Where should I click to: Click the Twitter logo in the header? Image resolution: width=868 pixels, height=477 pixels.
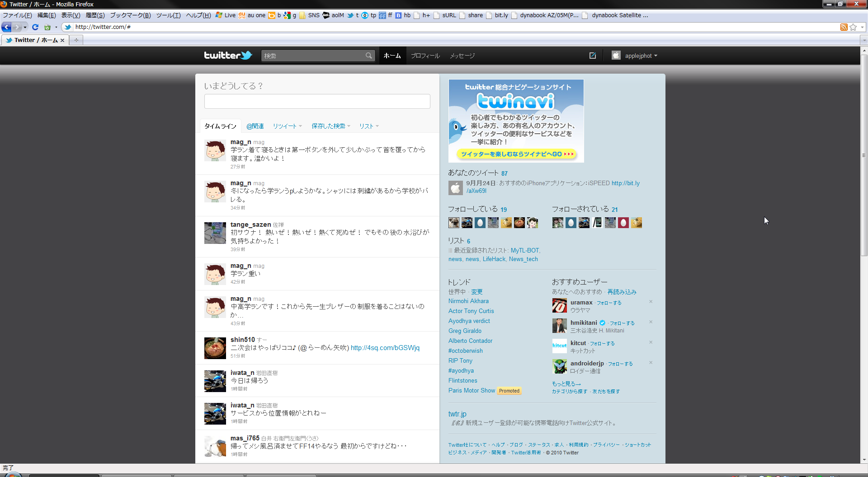click(x=228, y=55)
